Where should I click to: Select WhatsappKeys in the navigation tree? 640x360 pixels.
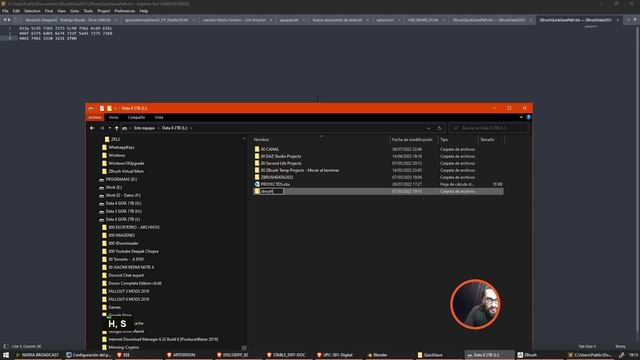click(121, 147)
